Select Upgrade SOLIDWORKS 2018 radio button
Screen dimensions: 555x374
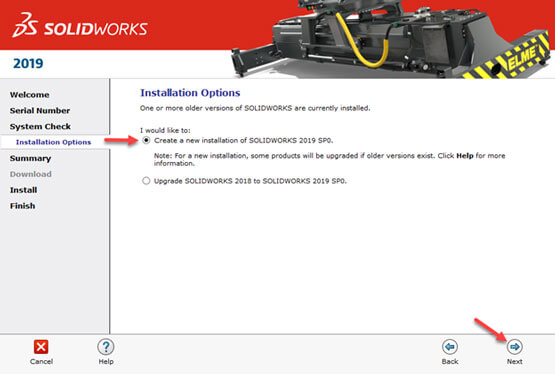(x=146, y=181)
